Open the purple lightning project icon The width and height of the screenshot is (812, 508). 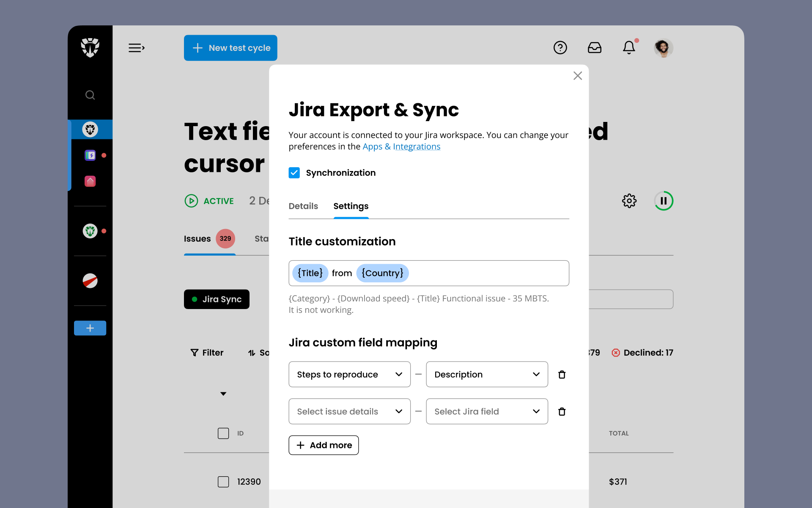tap(90, 155)
